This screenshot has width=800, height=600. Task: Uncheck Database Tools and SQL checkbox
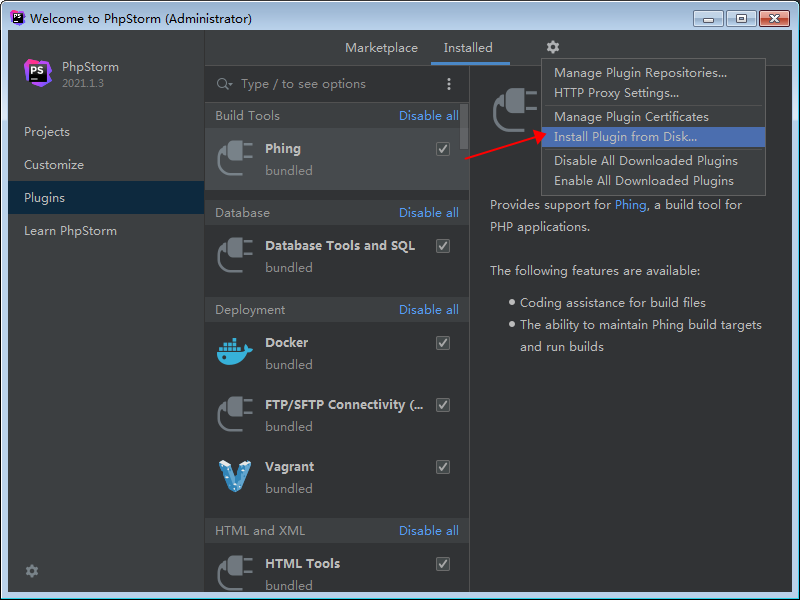443,246
